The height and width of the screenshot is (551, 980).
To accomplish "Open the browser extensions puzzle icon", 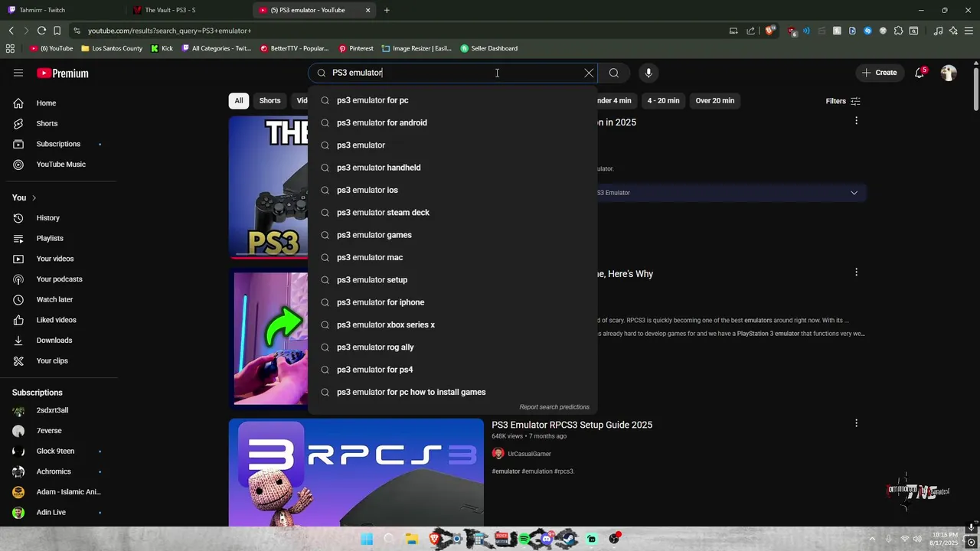I will [898, 31].
